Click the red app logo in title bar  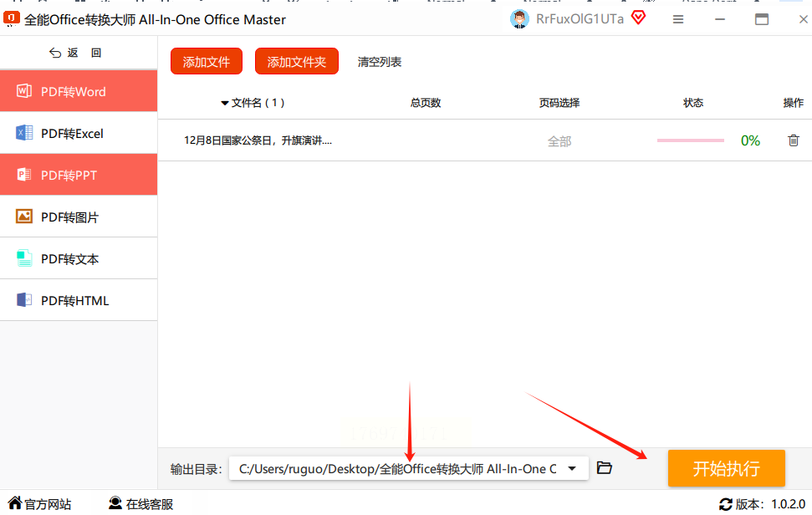point(12,19)
